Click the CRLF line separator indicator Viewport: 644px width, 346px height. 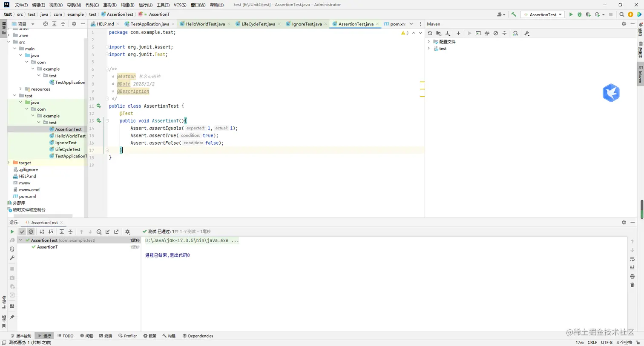tap(592, 342)
